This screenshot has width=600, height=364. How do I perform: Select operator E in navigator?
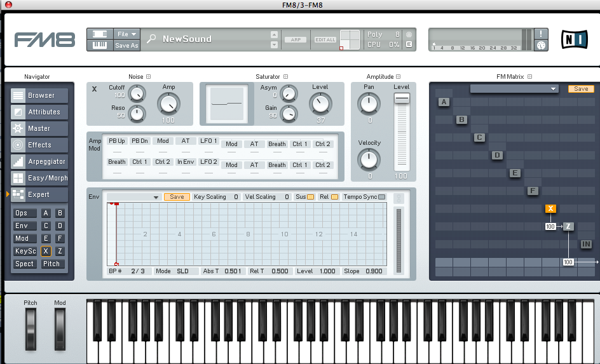click(x=46, y=238)
